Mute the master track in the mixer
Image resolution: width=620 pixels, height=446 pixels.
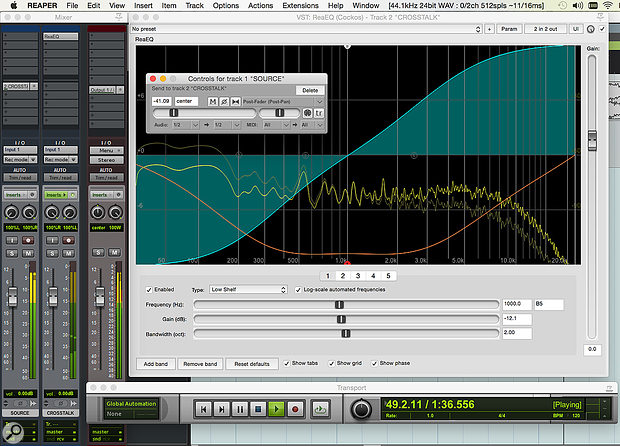tap(114, 252)
